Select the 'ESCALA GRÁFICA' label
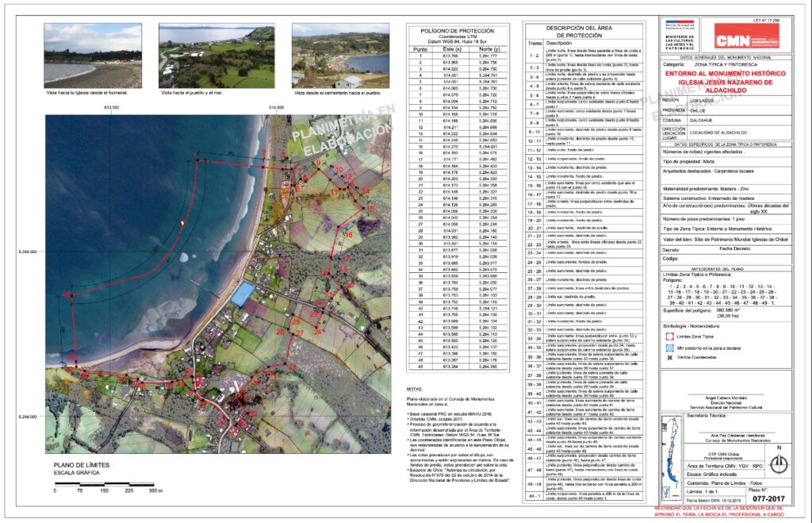 (76, 473)
